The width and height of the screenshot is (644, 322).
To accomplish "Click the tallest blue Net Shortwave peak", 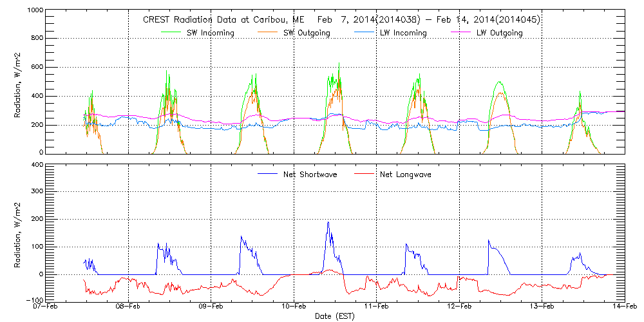I will point(328,222).
